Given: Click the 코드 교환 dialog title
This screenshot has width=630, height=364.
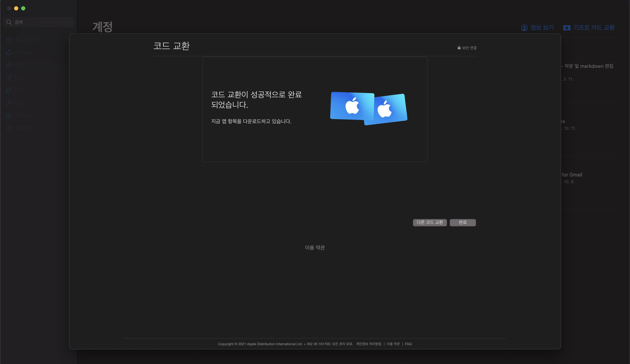Looking at the screenshot, I should (x=171, y=46).
